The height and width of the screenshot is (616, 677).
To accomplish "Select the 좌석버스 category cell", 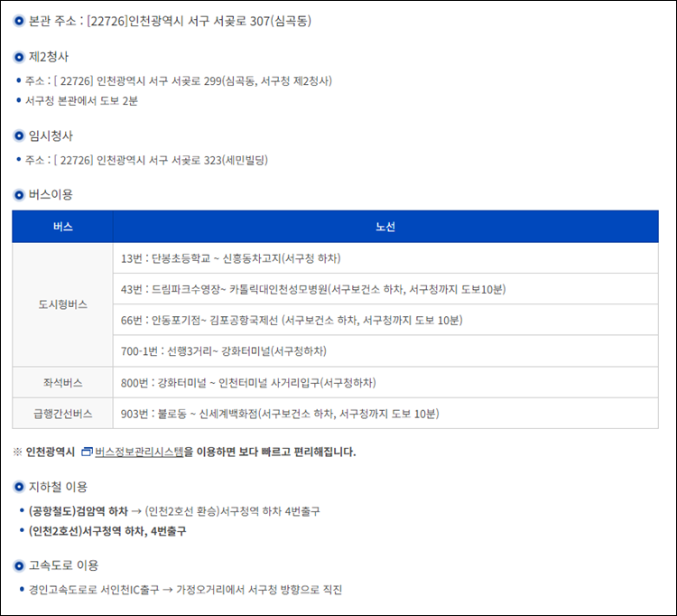I will click(x=62, y=383).
